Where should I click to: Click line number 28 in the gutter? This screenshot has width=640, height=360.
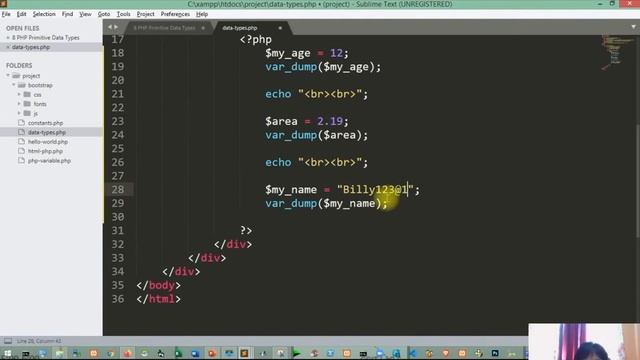point(118,189)
